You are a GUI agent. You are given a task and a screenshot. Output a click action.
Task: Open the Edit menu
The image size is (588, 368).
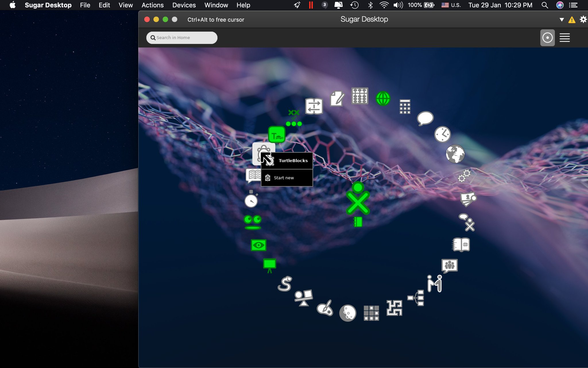[104, 5]
